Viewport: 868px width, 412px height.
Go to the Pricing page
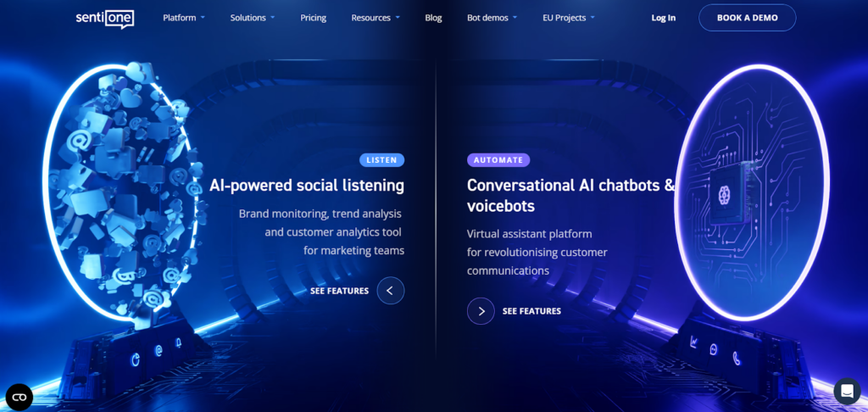pos(314,18)
